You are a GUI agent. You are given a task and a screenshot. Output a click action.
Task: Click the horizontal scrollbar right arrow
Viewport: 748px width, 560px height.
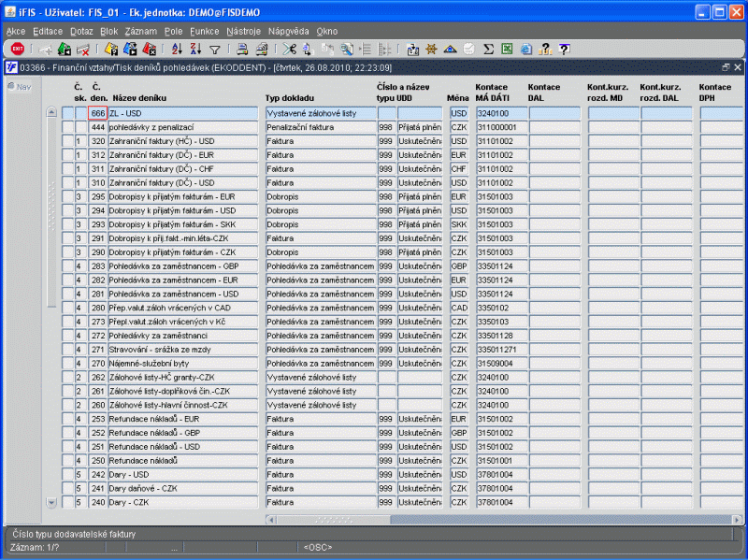tap(737, 520)
